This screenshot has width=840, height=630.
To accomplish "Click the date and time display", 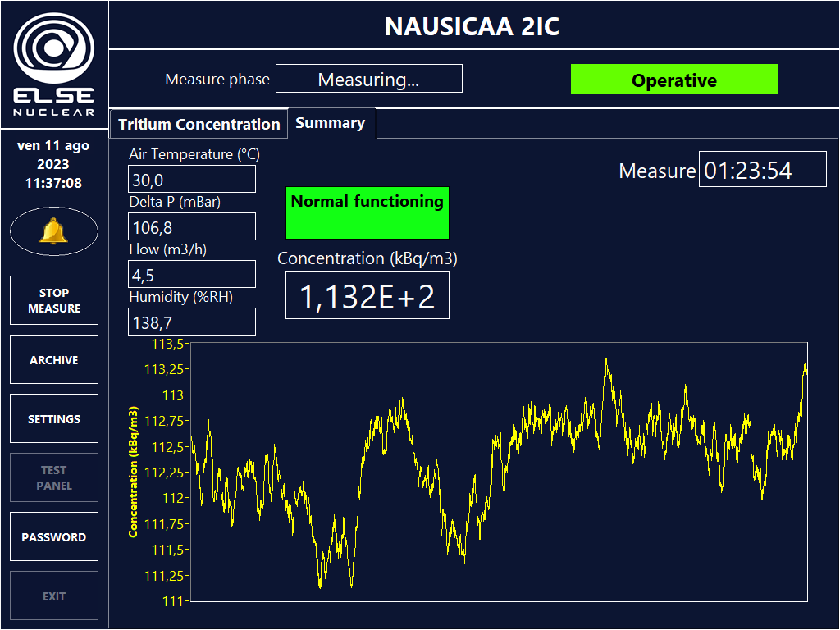I will point(54,164).
